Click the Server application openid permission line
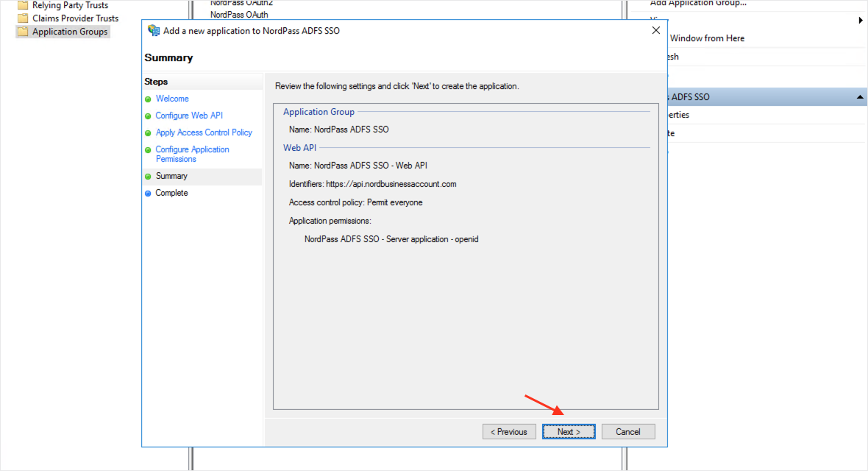This screenshot has width=868, height=471. pos(391,239)
